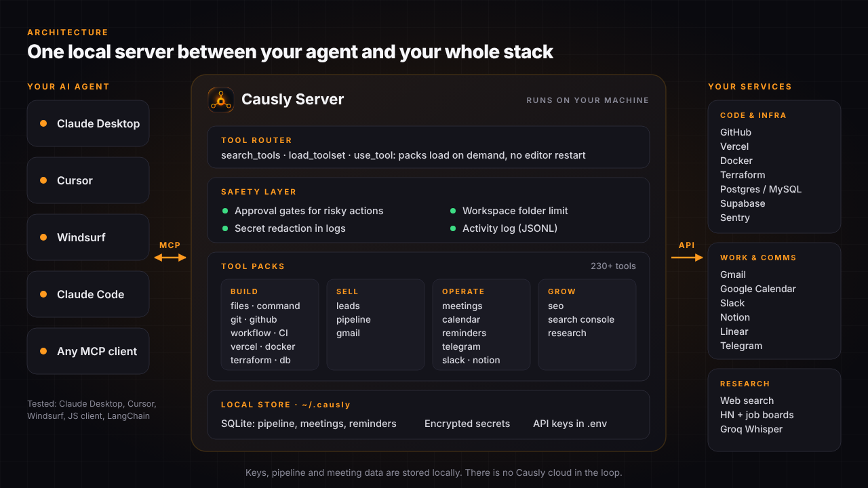Viewport: 868px width, 488px height.
Task: Click the Causly Server logo icon
Action: tap(221, 100)
